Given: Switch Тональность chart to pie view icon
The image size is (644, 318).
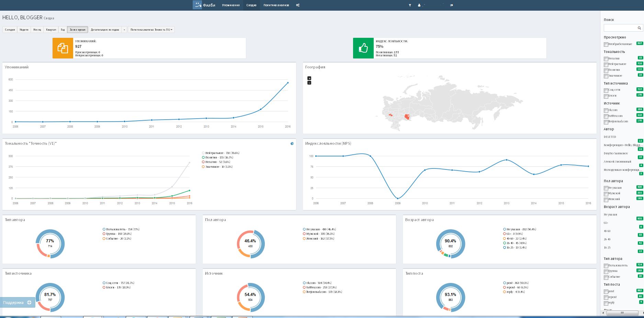Looking at the screenshot, I should pyautogui.click(x=292, y=144).
